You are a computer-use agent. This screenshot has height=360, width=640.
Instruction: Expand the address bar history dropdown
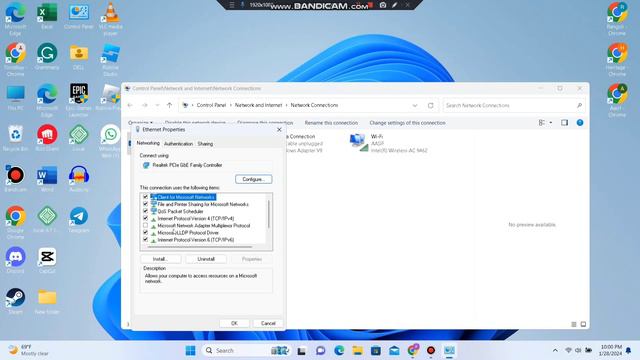pos(415,105)
